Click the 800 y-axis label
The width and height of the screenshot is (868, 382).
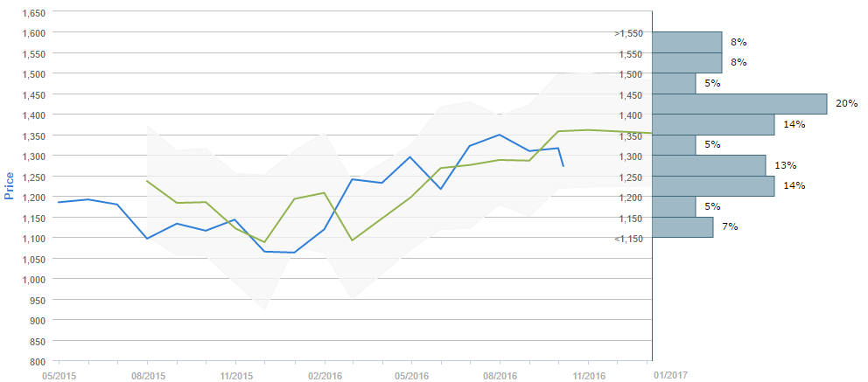coord(38,362)
